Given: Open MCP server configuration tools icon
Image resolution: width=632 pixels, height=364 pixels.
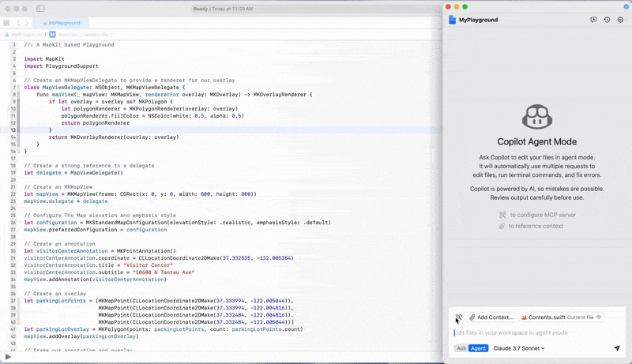Looking at the screenshot, I should tap(459, 317).
